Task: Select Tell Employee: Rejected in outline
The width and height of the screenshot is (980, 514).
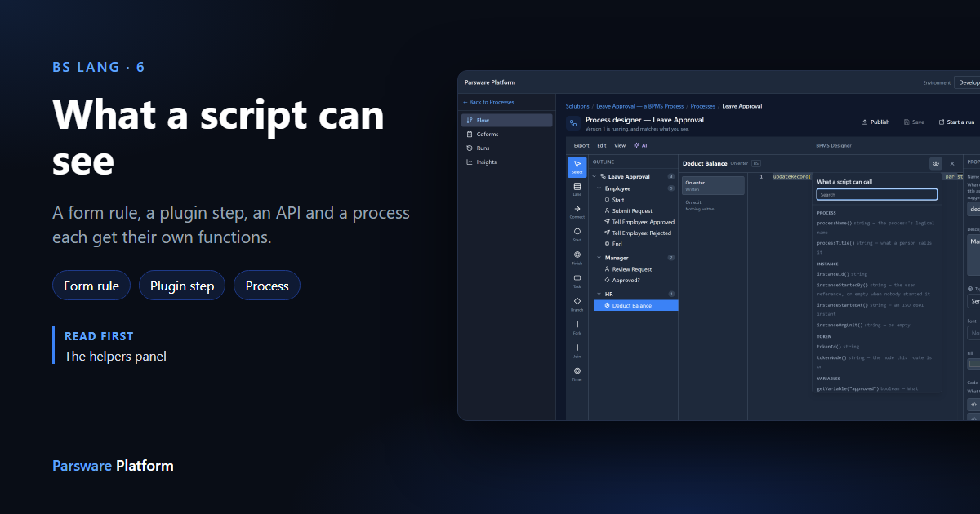Action: pyautogui.click(x=635, y=233)
